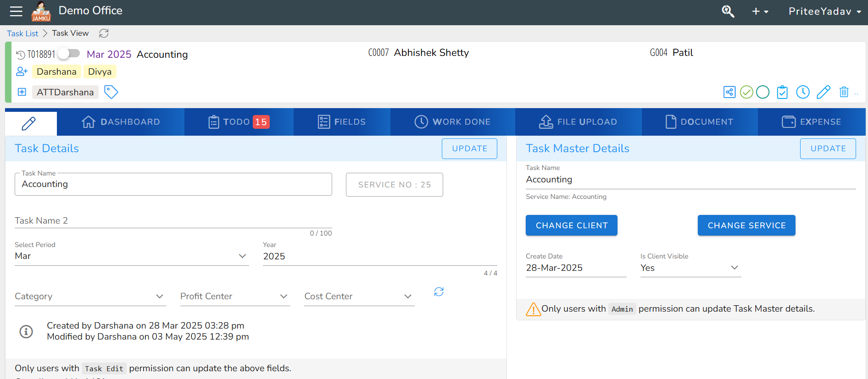Click the trash delete icon
868x379 pixels.
coord(844,92)
